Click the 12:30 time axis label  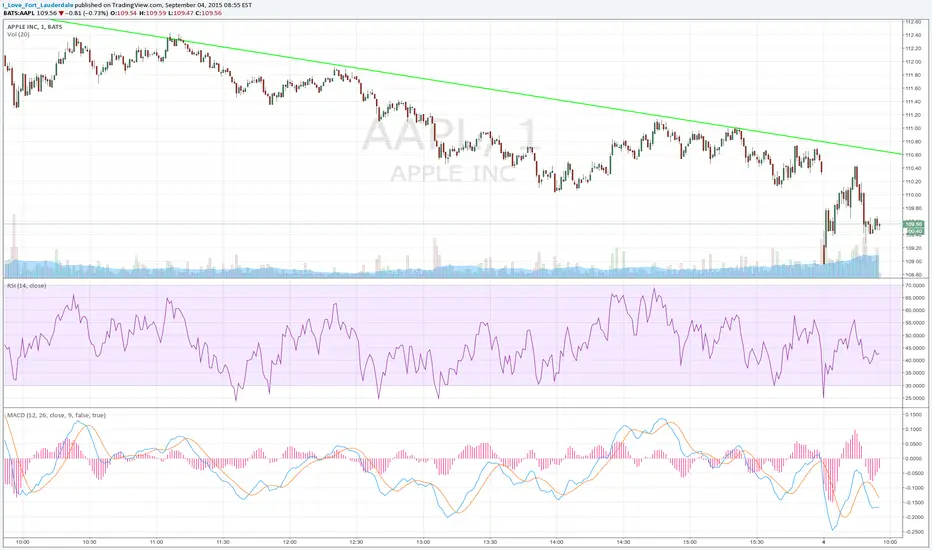click(357, 542)
